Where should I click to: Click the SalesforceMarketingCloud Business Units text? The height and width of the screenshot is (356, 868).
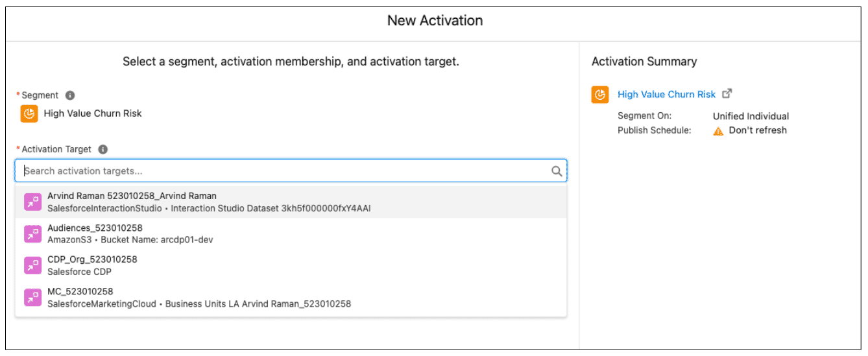pos(199,303)
